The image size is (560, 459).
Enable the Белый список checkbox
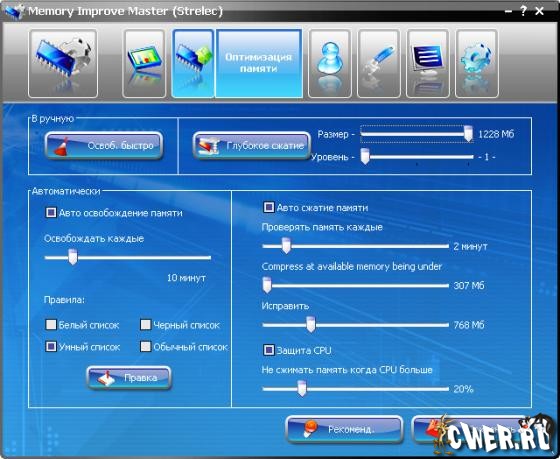coord(51,325)
